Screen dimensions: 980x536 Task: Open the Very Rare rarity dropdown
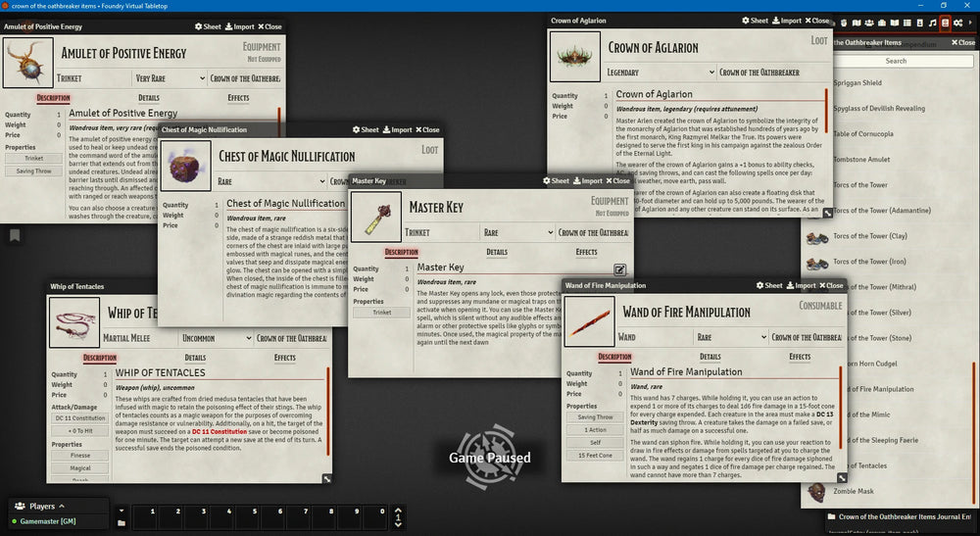170,78
